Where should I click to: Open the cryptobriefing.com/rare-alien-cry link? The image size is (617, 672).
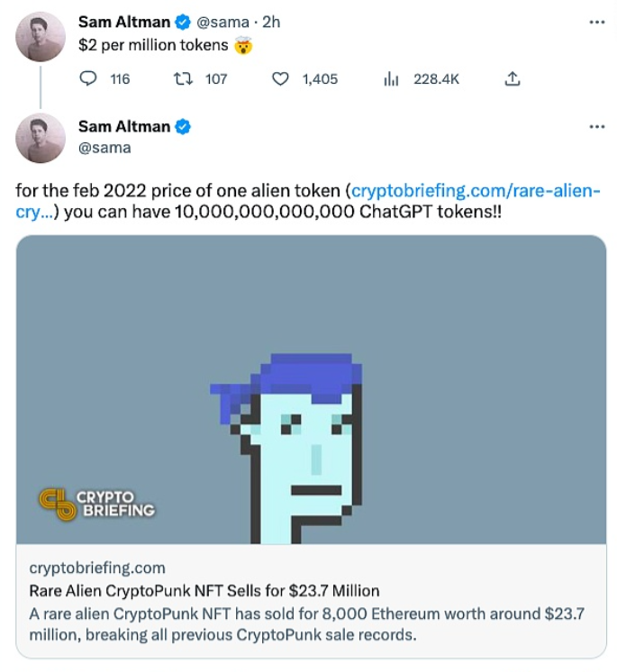pos(475,191)
